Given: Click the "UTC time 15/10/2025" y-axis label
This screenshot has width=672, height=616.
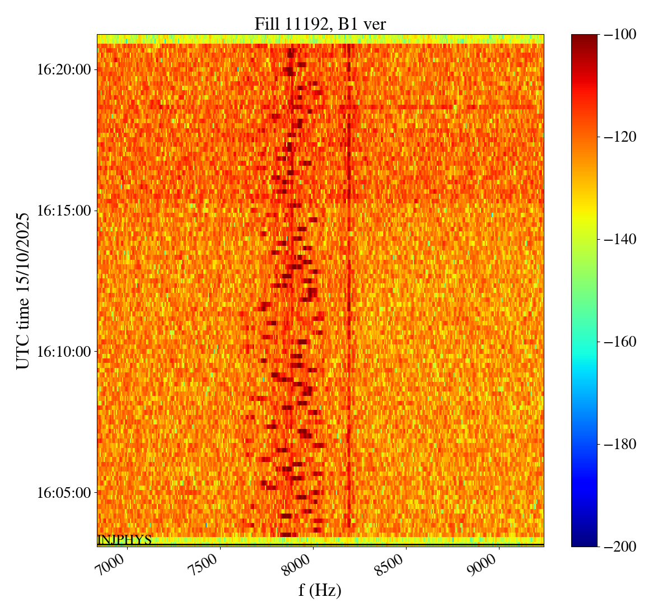Looking at the screenshot, I should click(22, 291).
